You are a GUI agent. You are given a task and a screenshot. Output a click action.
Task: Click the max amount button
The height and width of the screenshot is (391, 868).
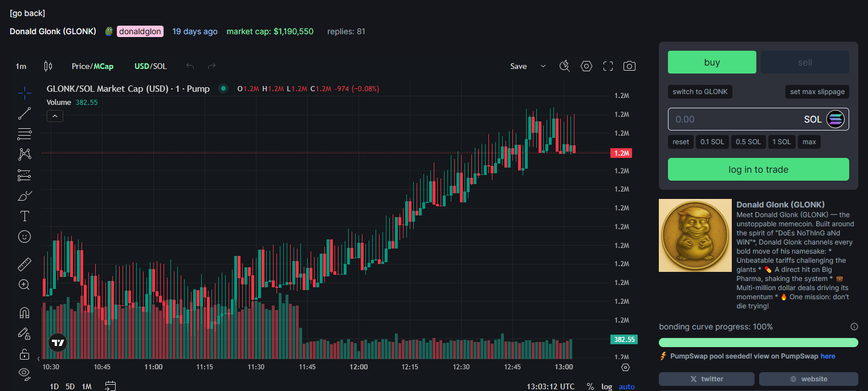[809, 142]
